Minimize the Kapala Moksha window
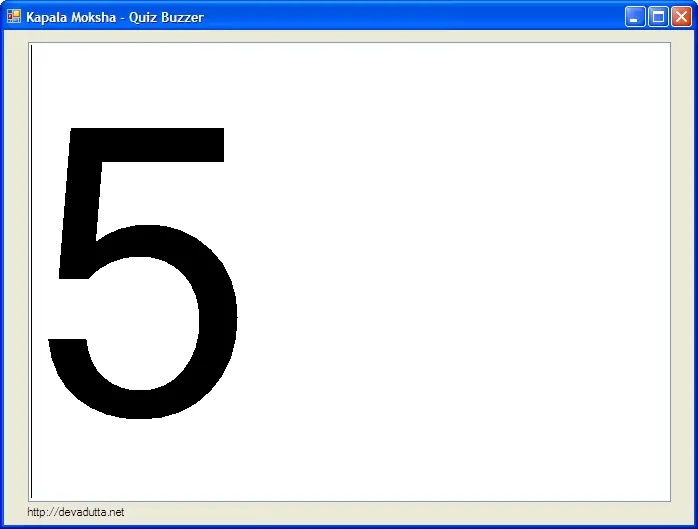 pos(635,17)
